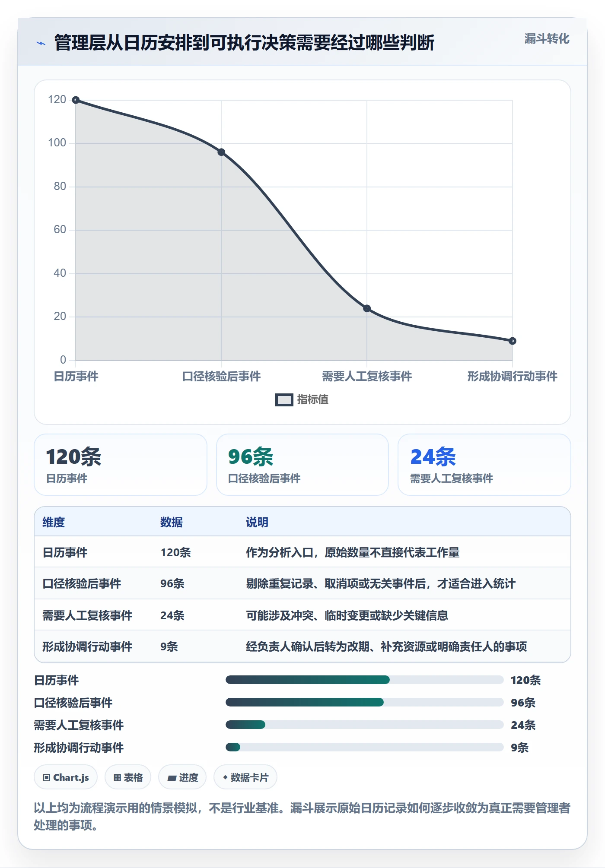Click the 需要人工复核事件 x-axis label

(x=367, y=376)
